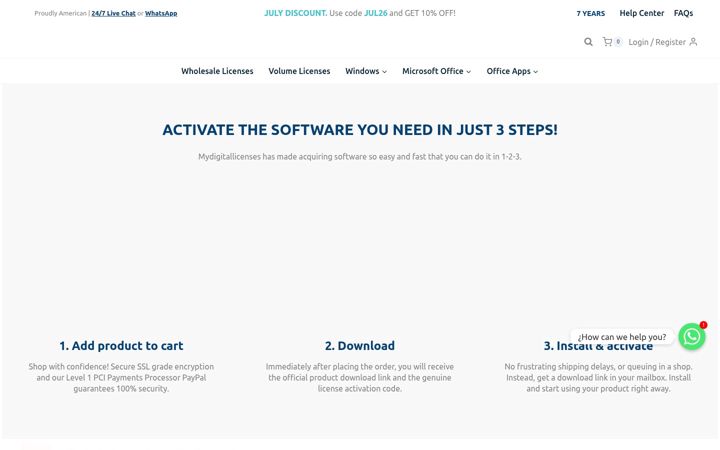
Task: Click the '¿How can we help you?' bubble
Action: click(622, 337)
